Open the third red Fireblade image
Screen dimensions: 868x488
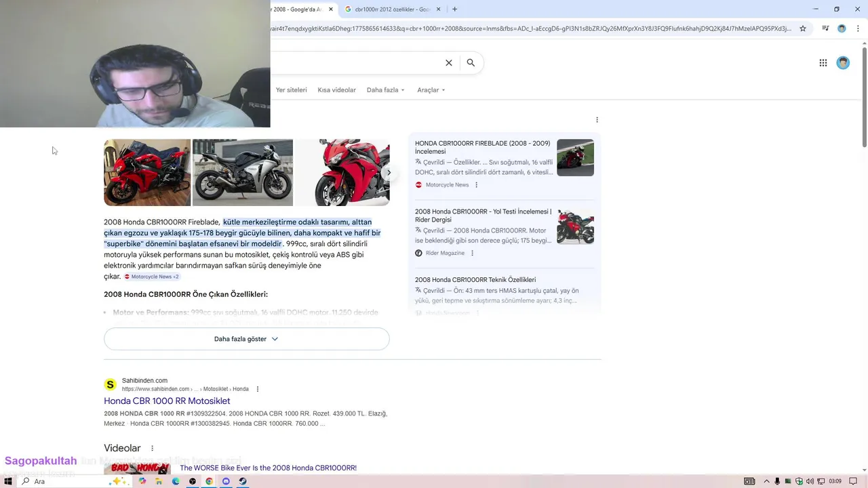342,172
